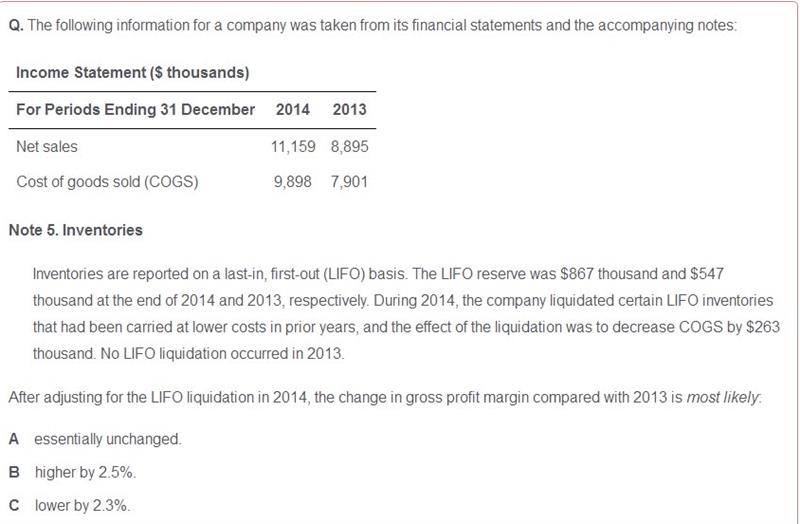Click the 2013 column header
Image resolution: width=800 pixels, height=524 pixels.
point(349,110)
